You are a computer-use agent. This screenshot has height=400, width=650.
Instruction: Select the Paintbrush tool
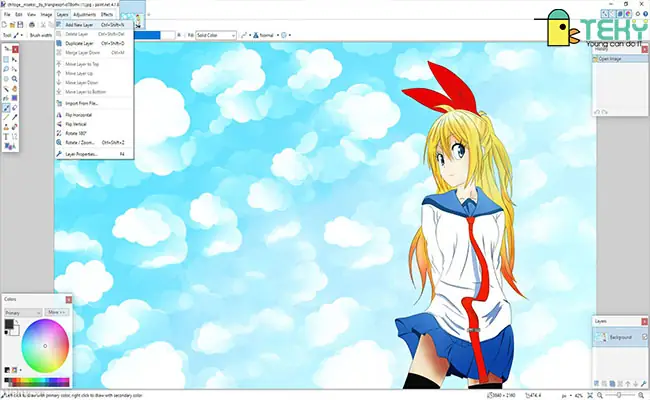click(6, 108)
